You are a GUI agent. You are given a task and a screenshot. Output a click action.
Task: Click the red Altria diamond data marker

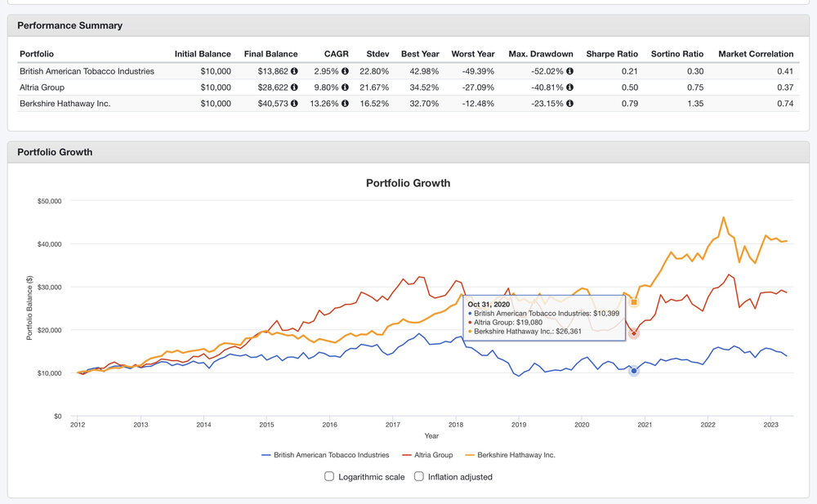point(634,333)
